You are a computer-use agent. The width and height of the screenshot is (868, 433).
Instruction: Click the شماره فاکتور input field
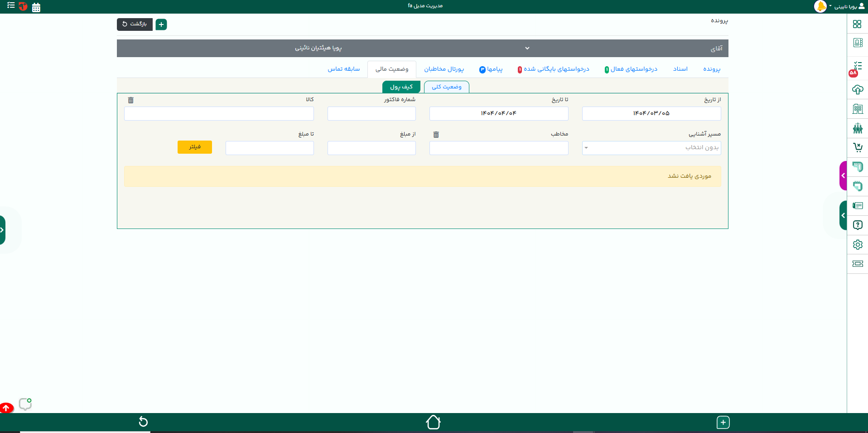point(371,114)
